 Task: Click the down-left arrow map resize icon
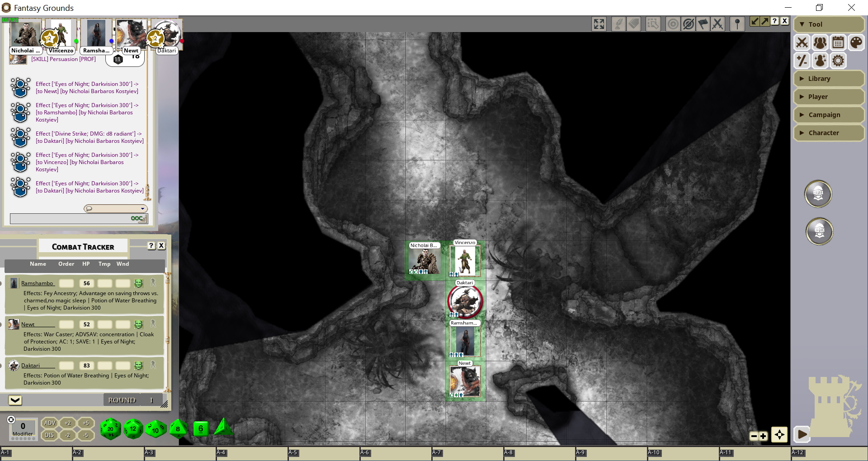pyautogui.click(x=755, y=21)
